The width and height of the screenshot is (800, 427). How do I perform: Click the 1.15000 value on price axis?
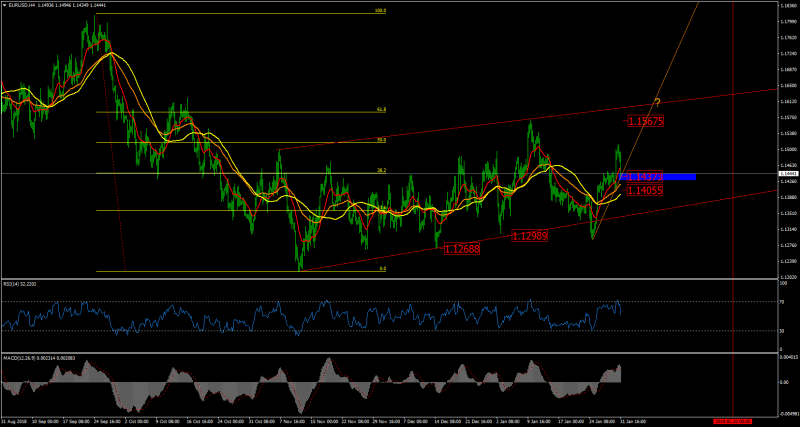788,149
